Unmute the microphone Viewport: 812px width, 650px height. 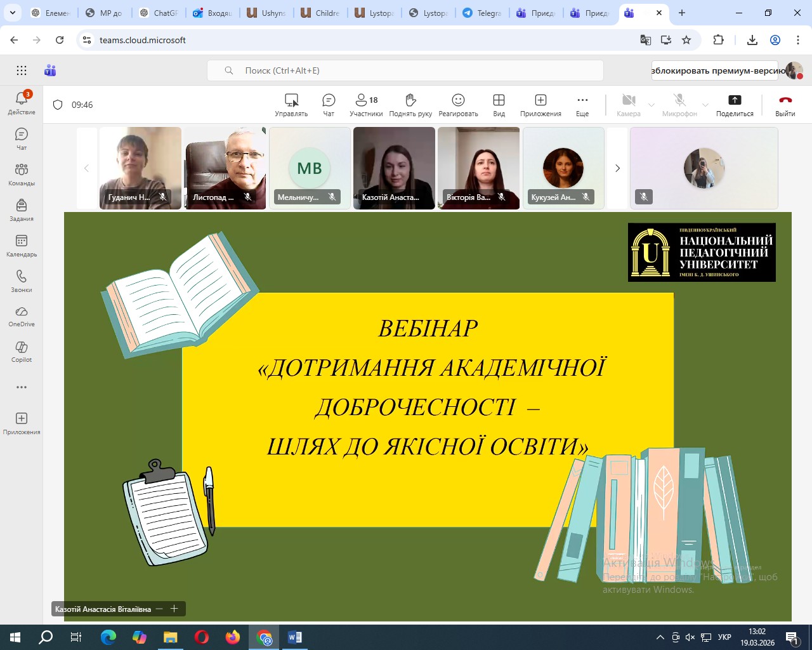point(679,105)
